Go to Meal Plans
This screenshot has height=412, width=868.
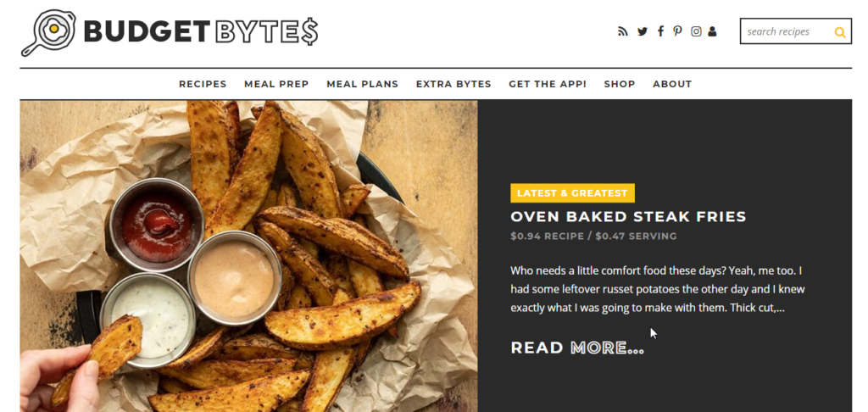point(363,84)
